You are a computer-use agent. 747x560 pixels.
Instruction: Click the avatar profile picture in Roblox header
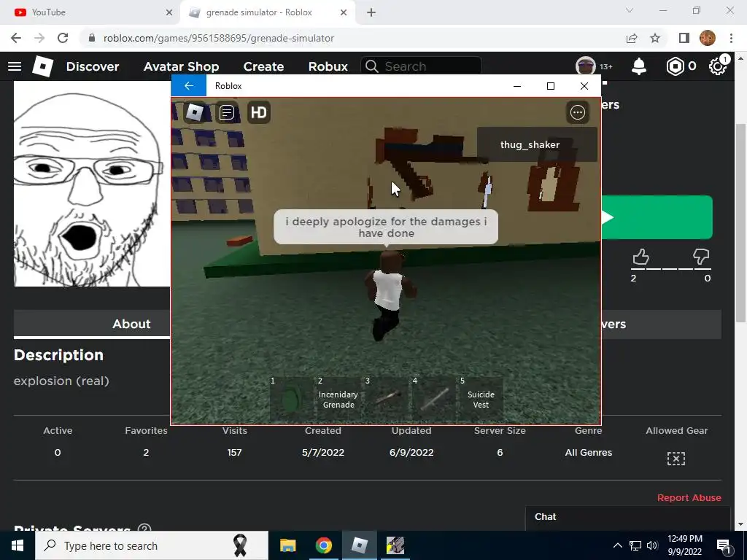pos(586,66)
